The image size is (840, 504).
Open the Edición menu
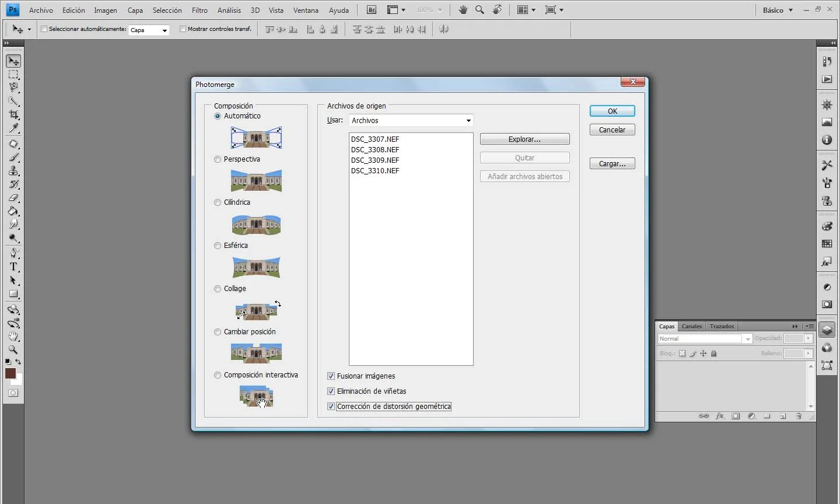click(73, 10)
